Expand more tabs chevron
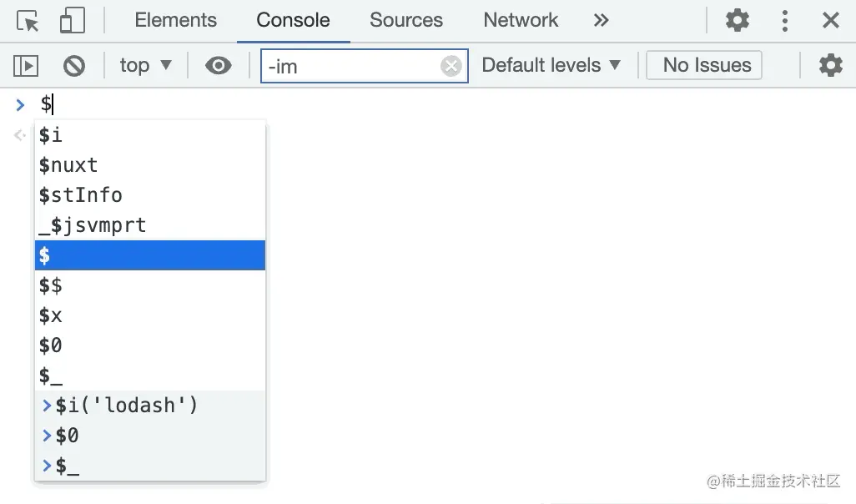 (601, 20)
